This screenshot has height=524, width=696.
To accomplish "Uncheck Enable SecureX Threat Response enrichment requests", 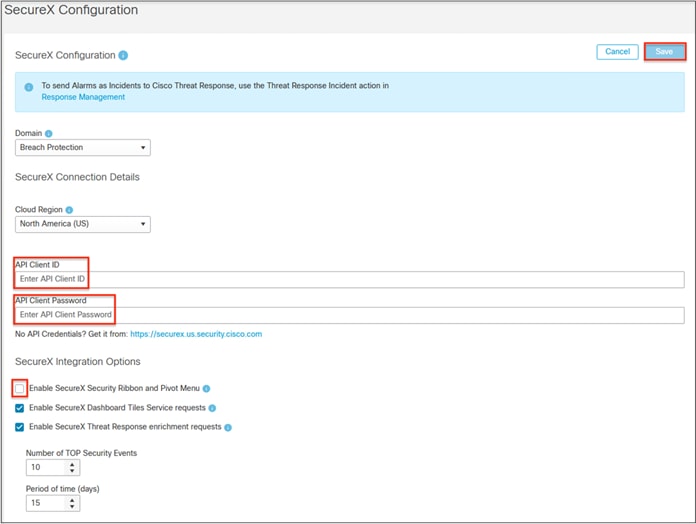I will tap(20, 427).
